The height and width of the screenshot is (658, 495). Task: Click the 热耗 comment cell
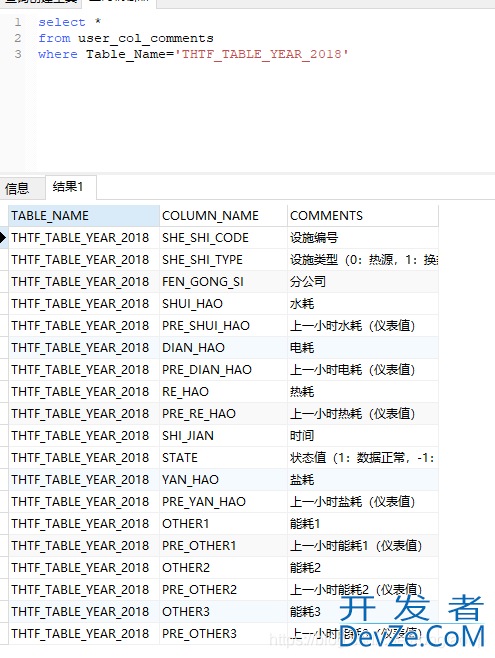click(x=363, y=392)
